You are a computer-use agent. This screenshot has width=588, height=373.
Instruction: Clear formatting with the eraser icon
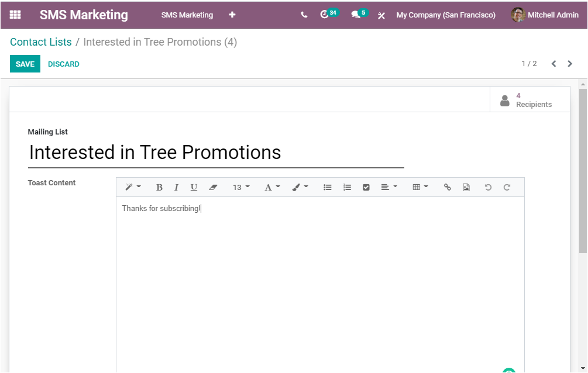213,187
